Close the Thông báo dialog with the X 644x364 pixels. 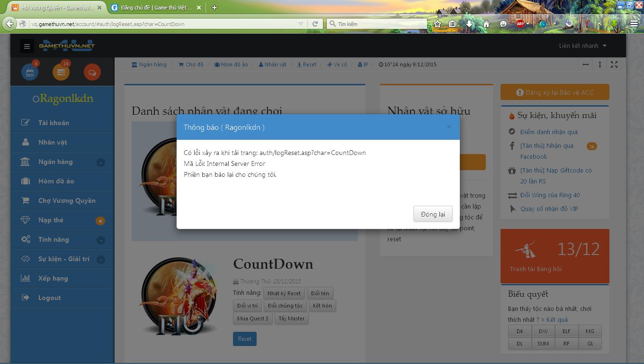point(449,127)
